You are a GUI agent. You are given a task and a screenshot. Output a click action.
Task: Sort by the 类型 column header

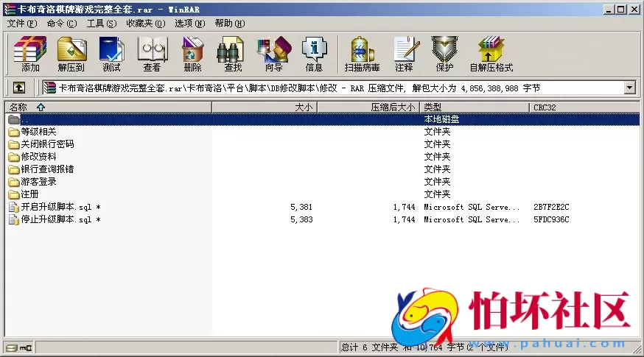click(475, 107)
